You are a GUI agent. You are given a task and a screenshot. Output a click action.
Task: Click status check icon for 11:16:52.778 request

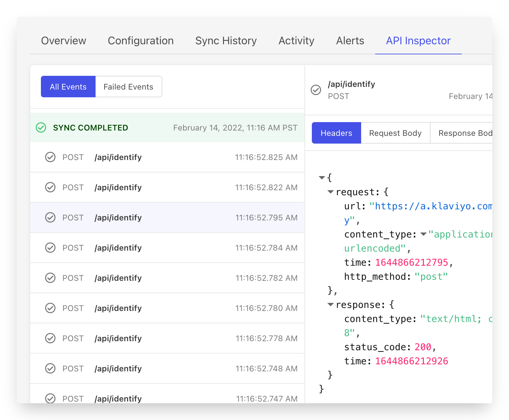coord(50,338)
